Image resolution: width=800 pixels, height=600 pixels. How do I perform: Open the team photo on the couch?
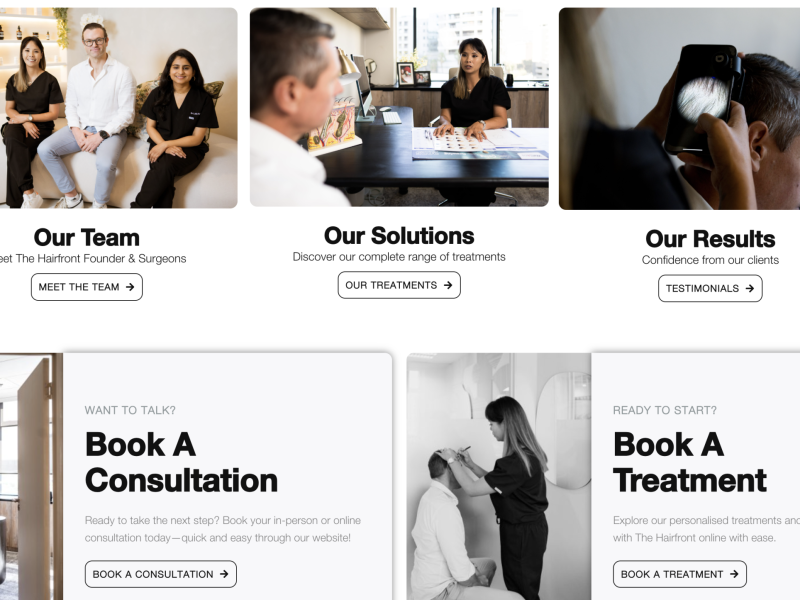pos(118,108)
